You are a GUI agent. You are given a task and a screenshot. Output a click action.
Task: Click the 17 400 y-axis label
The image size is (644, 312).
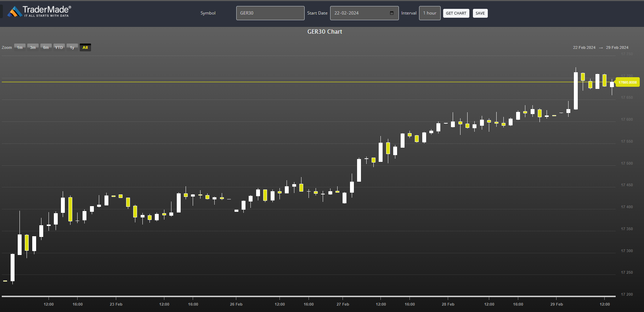[627, 207]
